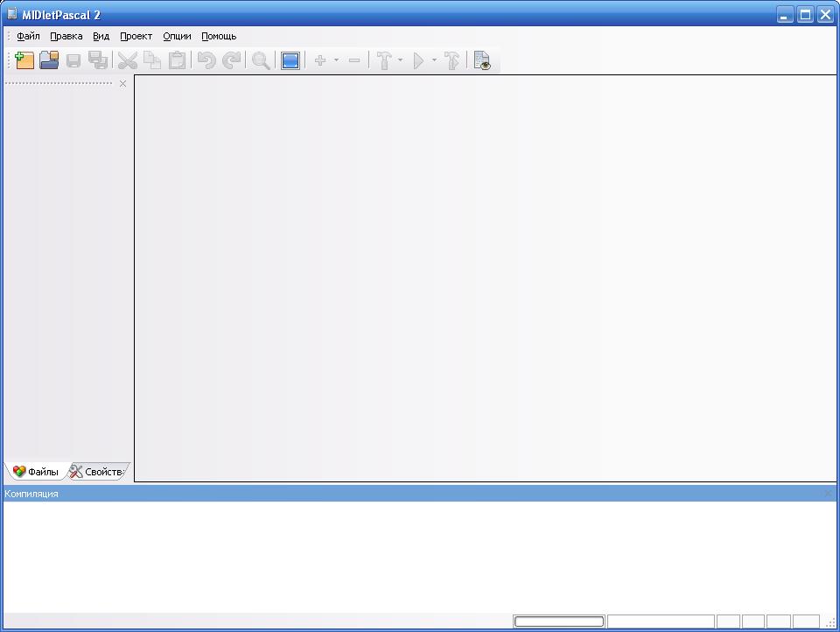840x632 pixels.
Task: Open the Опции menu
Action: point(177,36)
